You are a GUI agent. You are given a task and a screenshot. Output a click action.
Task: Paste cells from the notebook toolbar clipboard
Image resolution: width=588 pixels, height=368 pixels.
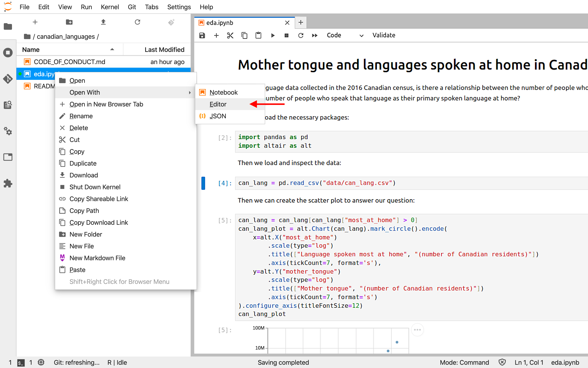[x=258, y=35]
